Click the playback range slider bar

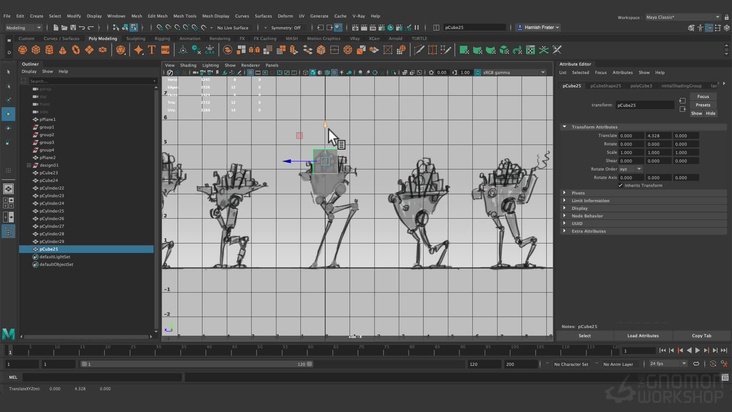[196, 364]
